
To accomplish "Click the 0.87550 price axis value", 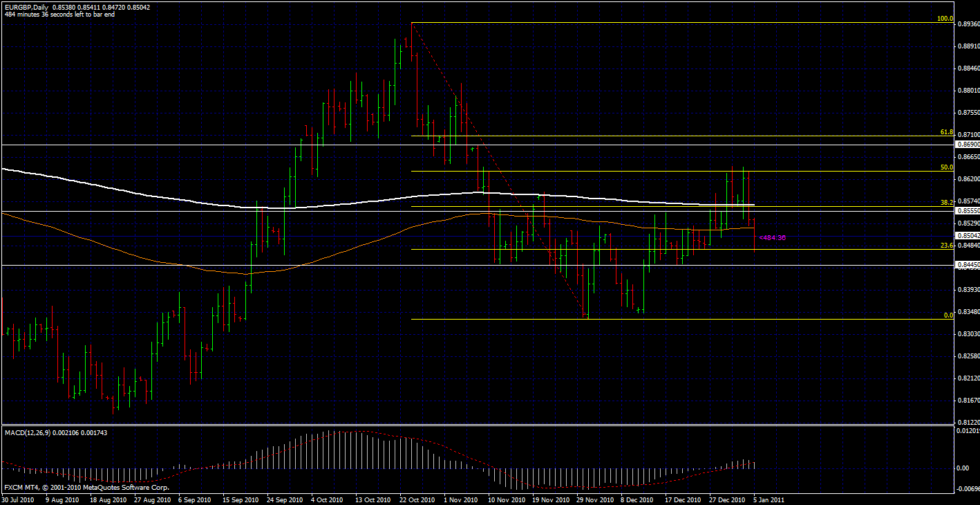I will (968, 113).
